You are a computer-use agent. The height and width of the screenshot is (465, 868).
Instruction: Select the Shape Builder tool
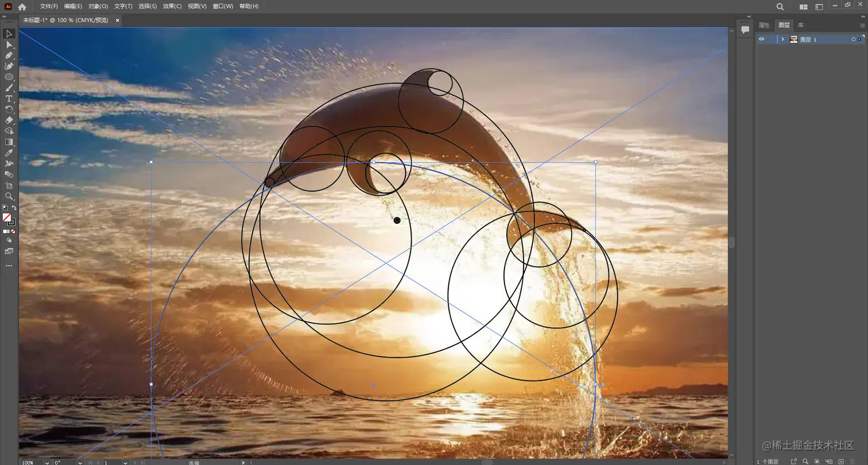click(9, 131)
